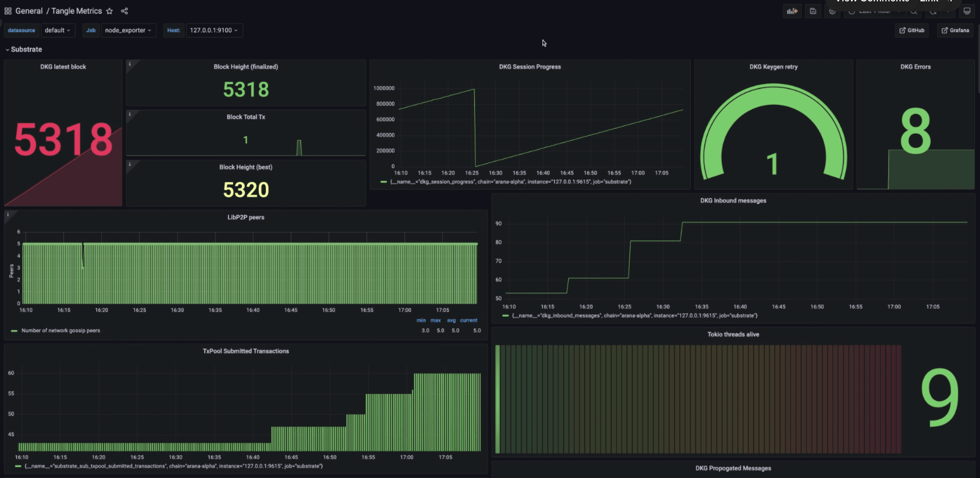This screenshot has height=478, width=980.
Task: Toggle the dkg_session_progress legend series
Action: tap(511, 182)
